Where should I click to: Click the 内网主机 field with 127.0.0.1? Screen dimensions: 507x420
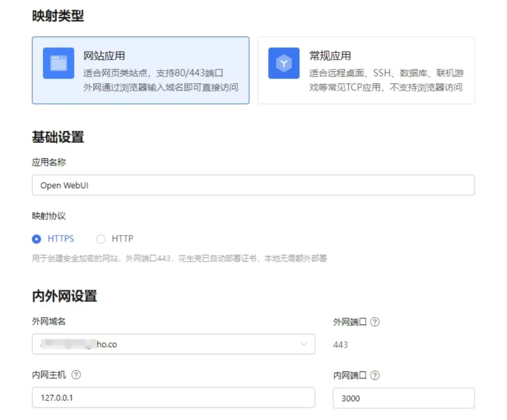point(173,398)
